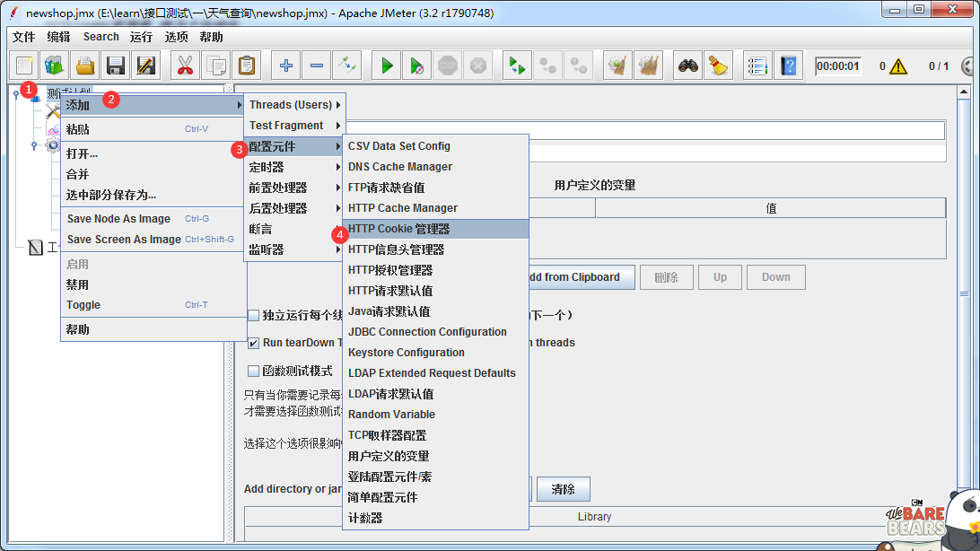Open the Search menu
The height and width of the screenshot is (551, 980).
click(101, 37)
